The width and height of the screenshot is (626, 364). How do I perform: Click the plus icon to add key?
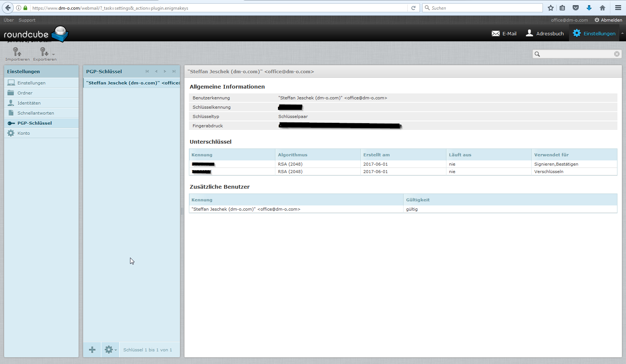(x=92, y=350)
